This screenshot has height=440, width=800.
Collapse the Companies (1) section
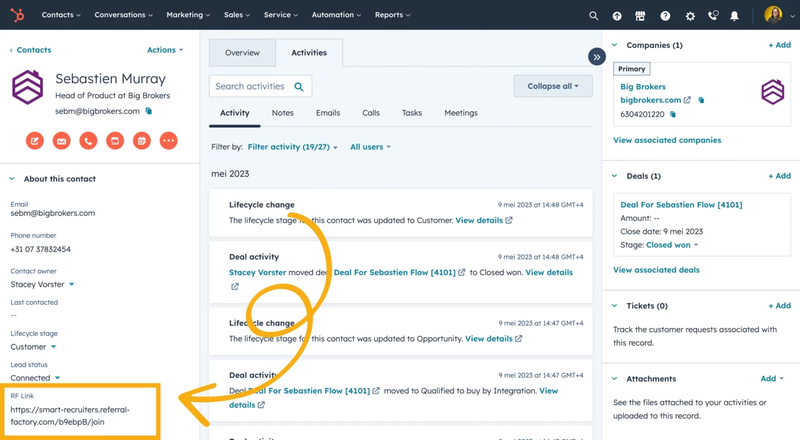pos(614,45)
